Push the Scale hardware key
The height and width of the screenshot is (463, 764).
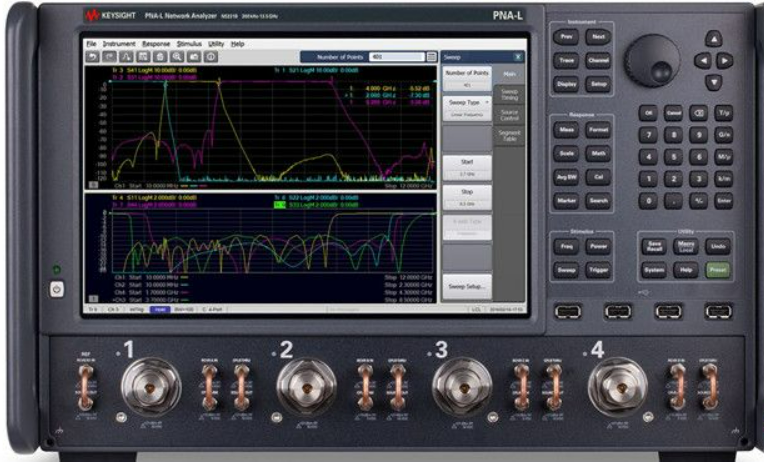click(x=566, y=153)
